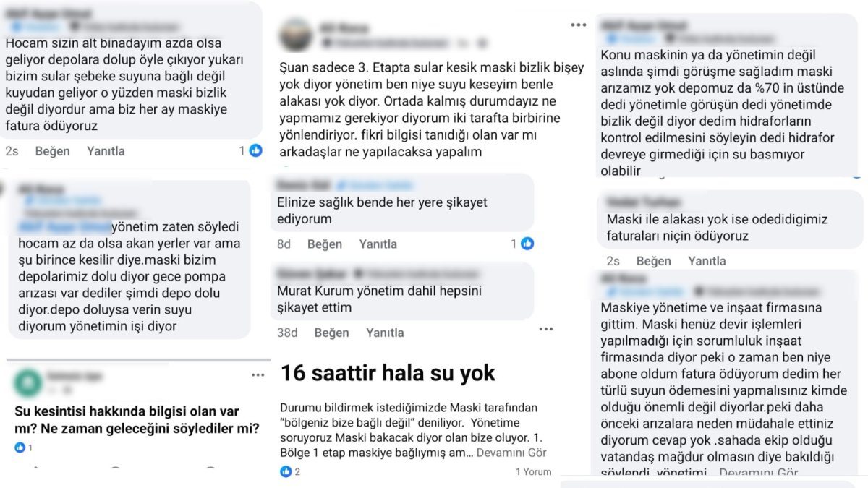Click Beğen under the "Murat Kurum yönetim" comment

(x=332, y=333)
